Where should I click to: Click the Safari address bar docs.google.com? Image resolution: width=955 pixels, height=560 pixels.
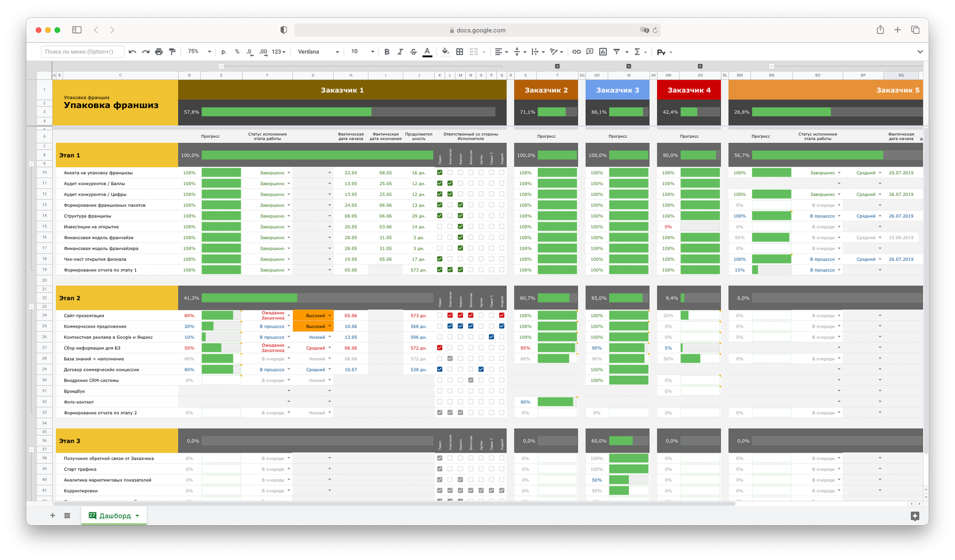(477, 30)
